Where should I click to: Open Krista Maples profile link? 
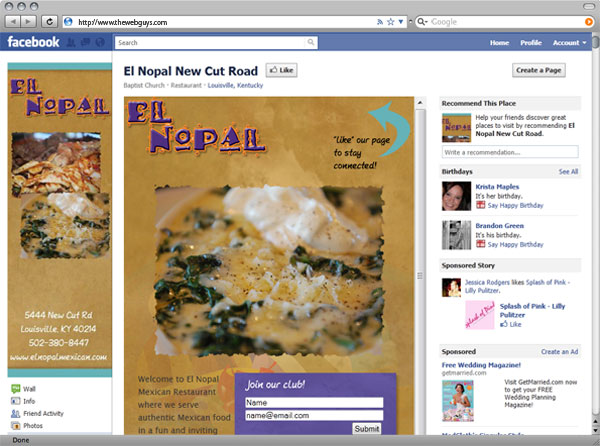click(497, 187)
